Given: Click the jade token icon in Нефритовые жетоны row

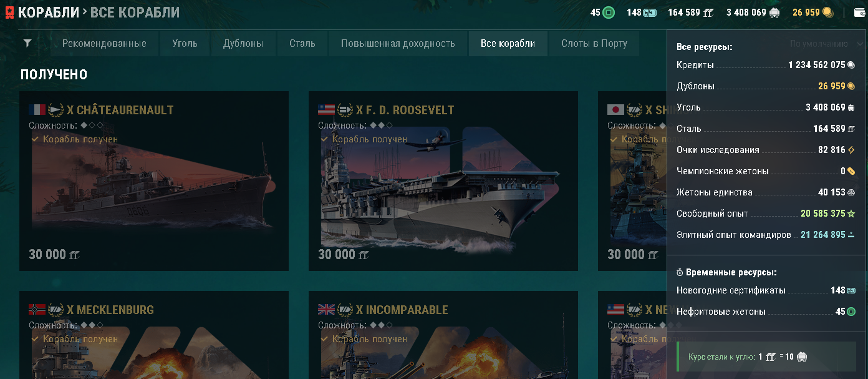Looking at the screenshot, I should point(851,312).
